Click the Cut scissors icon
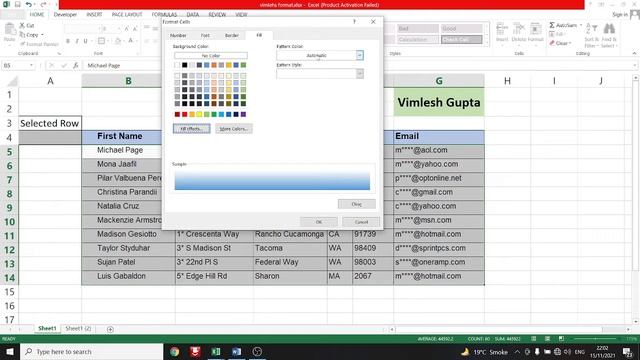 coord(22,25)
